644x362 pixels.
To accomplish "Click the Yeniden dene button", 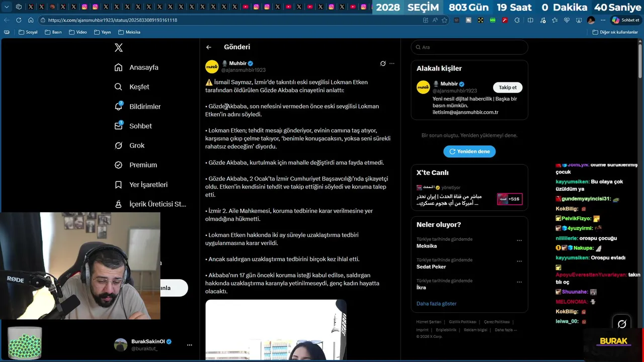I will [469, 151].
